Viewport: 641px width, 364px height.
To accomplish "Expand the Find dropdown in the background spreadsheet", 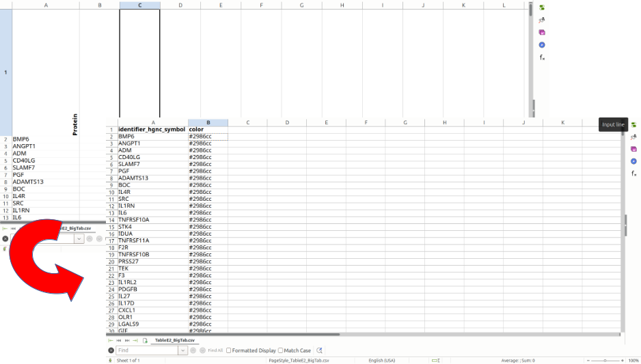I will [79, 238].
